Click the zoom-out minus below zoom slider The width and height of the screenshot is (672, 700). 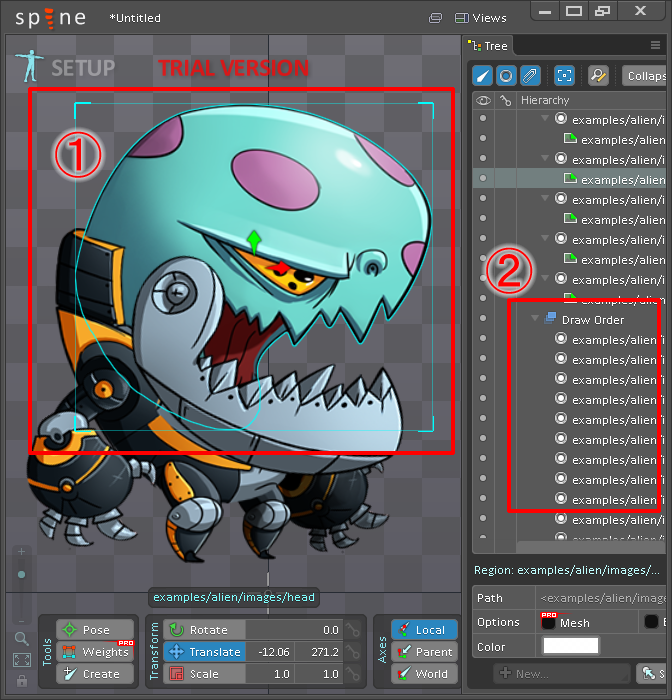click(x=21, y=621)
